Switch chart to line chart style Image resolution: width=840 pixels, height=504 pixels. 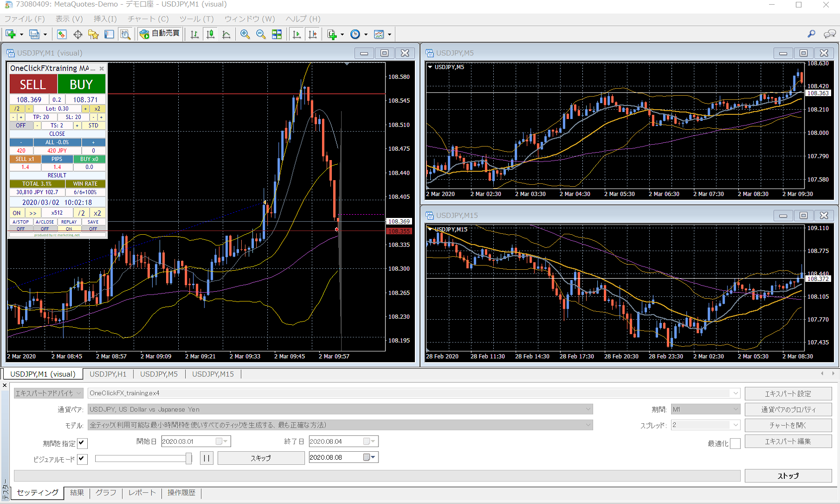(226, 34)
